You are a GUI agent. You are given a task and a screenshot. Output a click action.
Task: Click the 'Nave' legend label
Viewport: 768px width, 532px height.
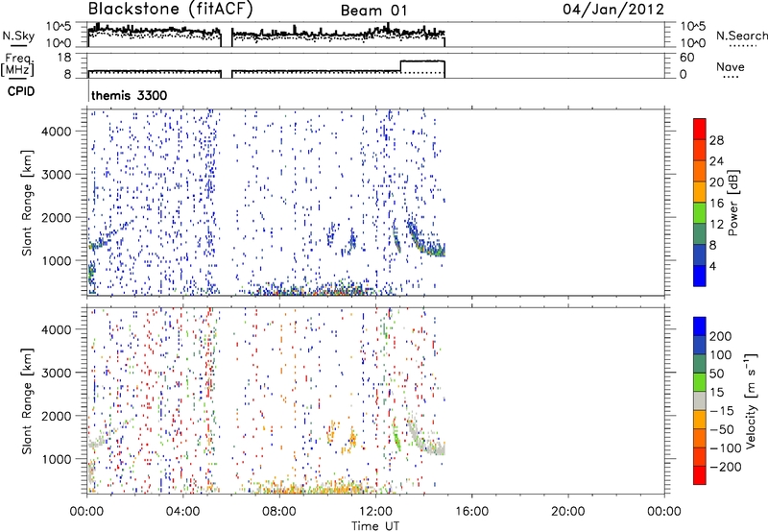pyautogui.click(x=730, y=66)
